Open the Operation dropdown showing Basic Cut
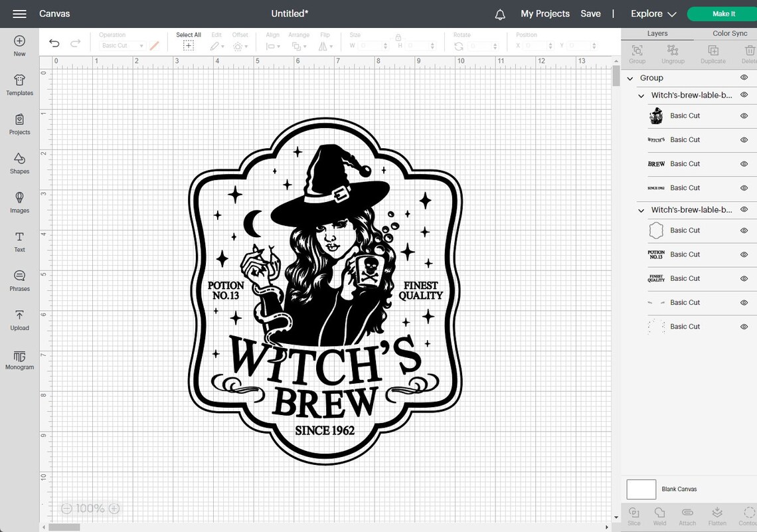Screen dimensions: 757x532 (122, 45)
